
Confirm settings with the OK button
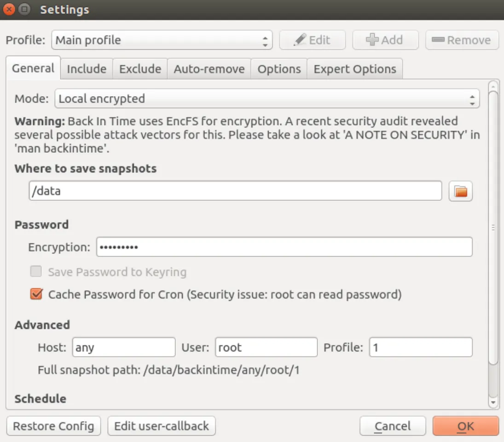465,426
